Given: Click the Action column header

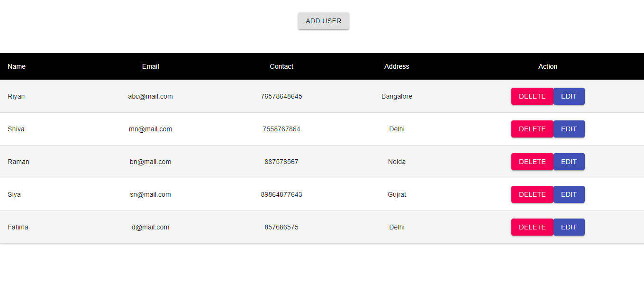Looking at the screenshot, I should coord(548,66).
